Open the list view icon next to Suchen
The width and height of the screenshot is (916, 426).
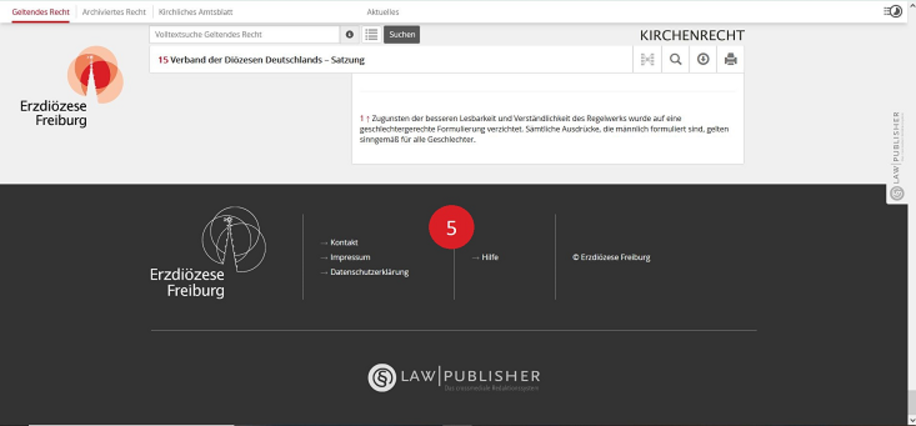click(371, 35)
